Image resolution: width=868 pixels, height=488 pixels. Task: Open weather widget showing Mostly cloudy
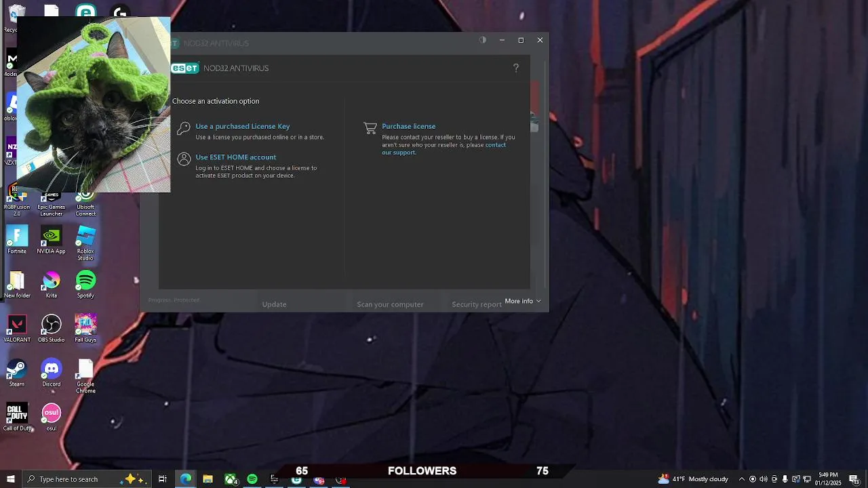693,479
